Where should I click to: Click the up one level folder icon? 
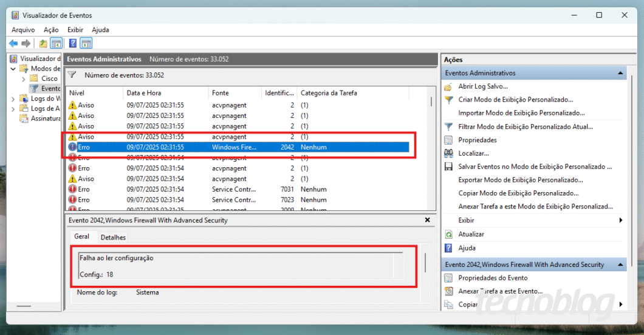click(x=43, y=43)
